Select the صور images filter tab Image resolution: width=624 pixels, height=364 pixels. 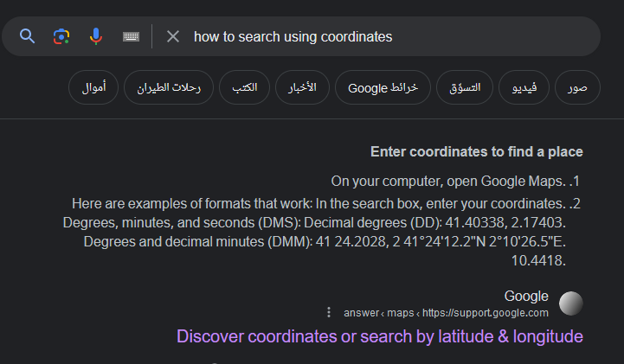(x=577, y=87)
